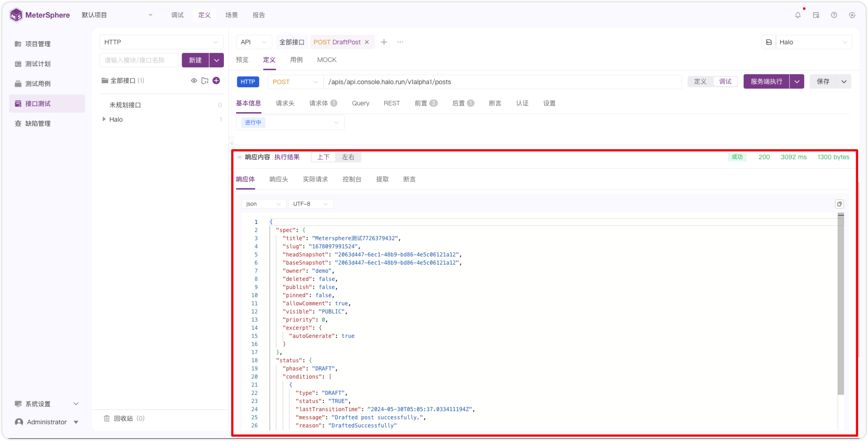The width and height of the screenshot is (868, 441).
Task: Go to 项目管理 in the sidebar
Action: click(47, 44)
